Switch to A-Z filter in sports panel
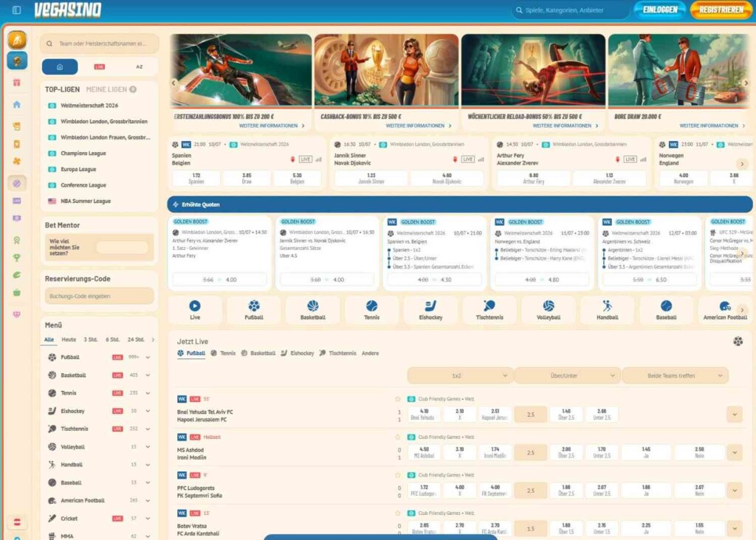This screenshot has width=756, height=540. [x=140, y=67]
